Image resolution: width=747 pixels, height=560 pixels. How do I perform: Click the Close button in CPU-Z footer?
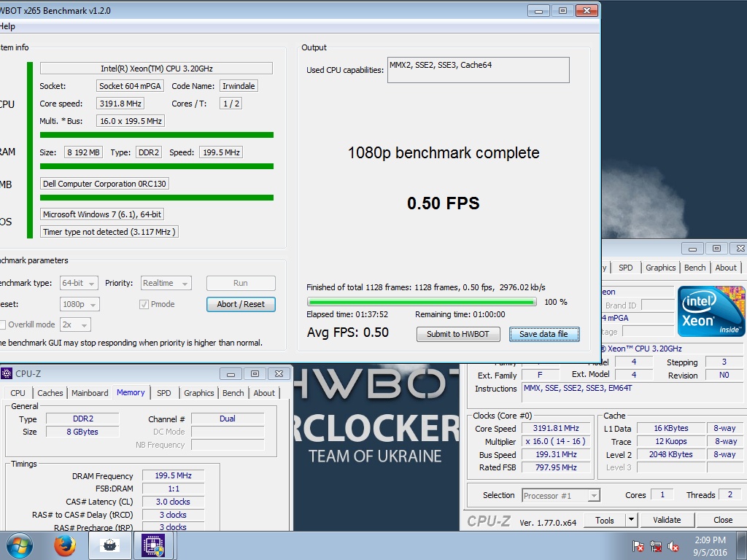tap(722, 520)
